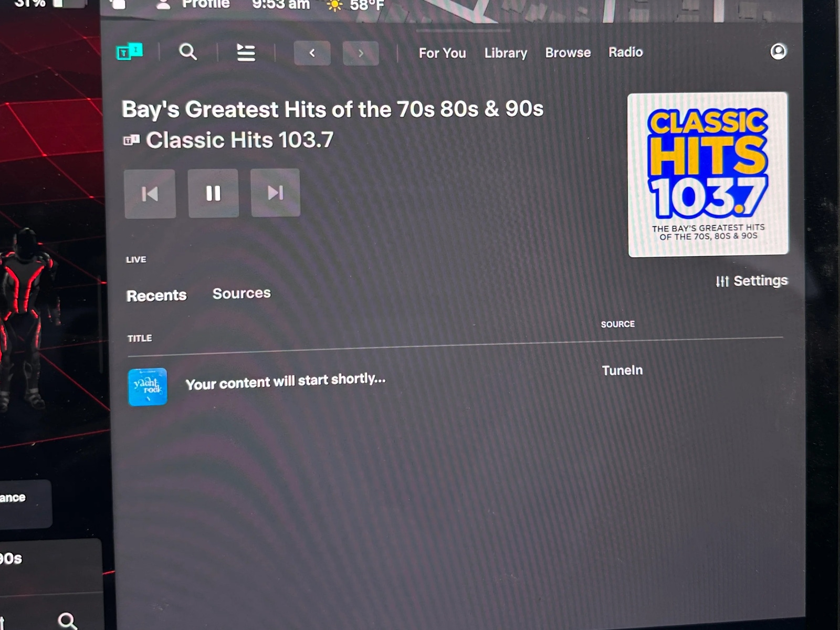Open the For You section
Image resolution: width=840 pixels, height=630 pixels.
(442, 53)
